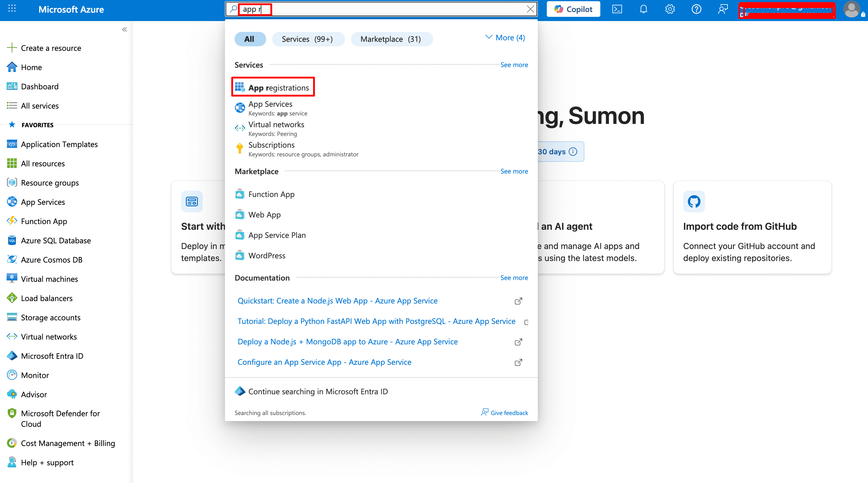Open the notifications bell

pyautogui.click(x=643, y=9)
